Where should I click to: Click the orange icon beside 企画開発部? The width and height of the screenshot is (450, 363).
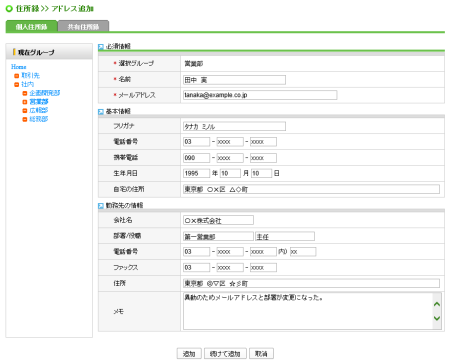tap(25, 93)
